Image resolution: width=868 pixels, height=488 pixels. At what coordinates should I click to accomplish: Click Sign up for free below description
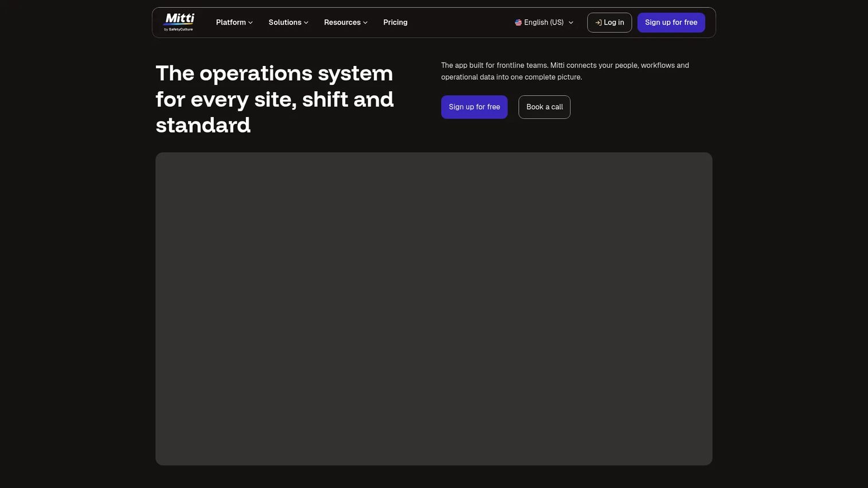tap(474, 107)
